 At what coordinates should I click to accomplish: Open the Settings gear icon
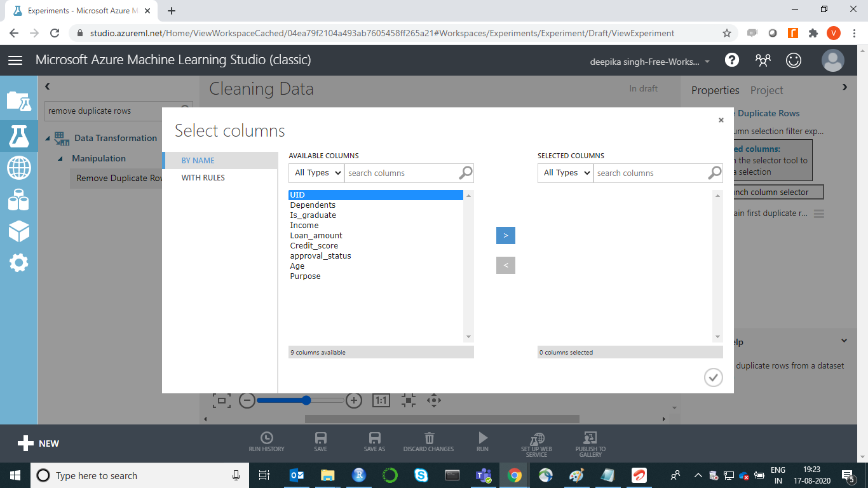[x=18, y=262]
